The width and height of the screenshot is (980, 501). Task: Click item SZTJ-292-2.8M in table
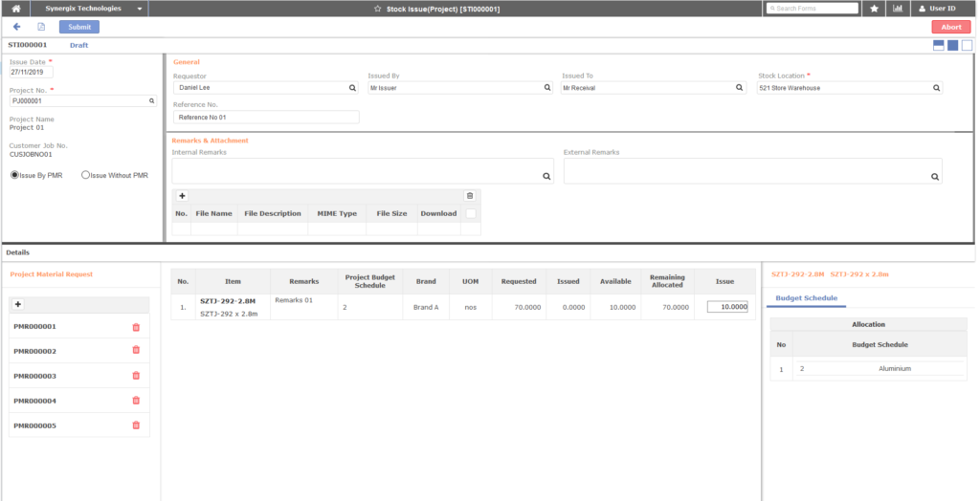click(228, 301)
